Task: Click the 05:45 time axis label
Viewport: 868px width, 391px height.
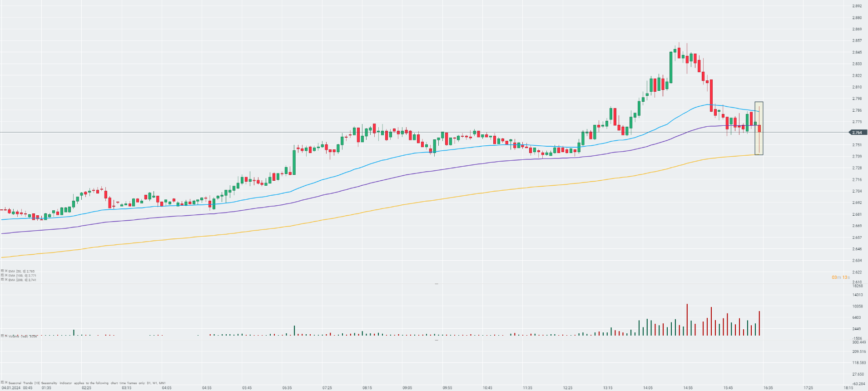Action: click(x=247, y=388)
